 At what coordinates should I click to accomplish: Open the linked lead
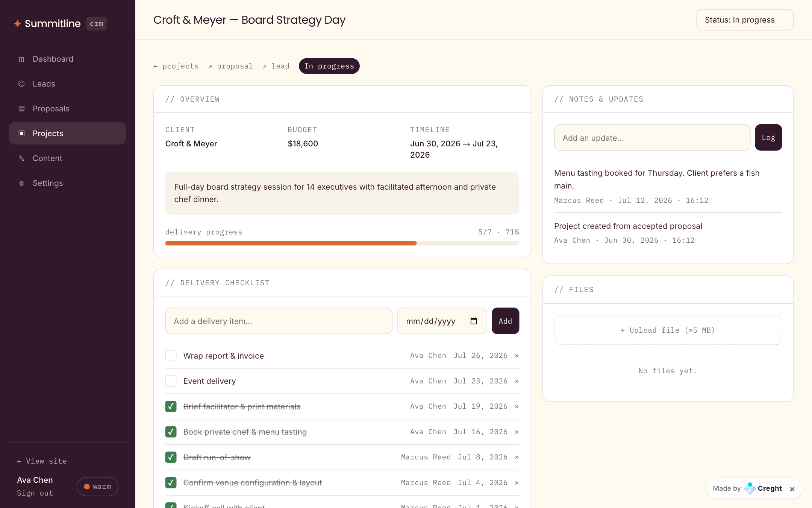point(276,66)
